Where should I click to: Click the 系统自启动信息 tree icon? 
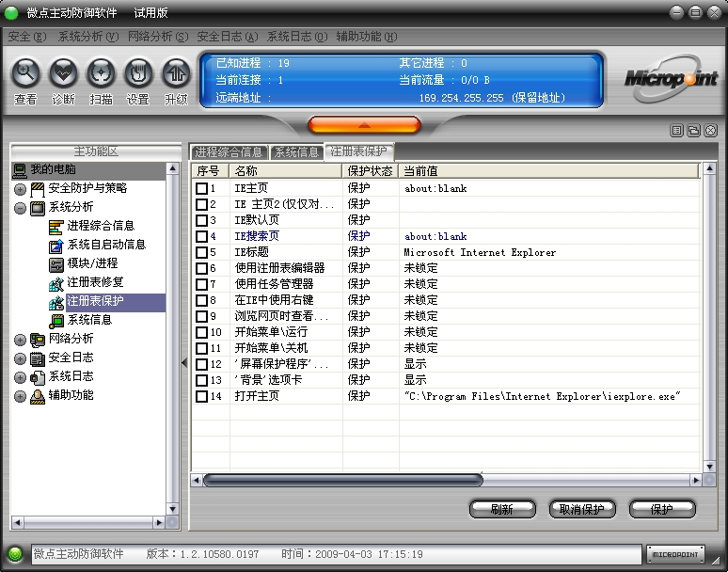point(56,246)
